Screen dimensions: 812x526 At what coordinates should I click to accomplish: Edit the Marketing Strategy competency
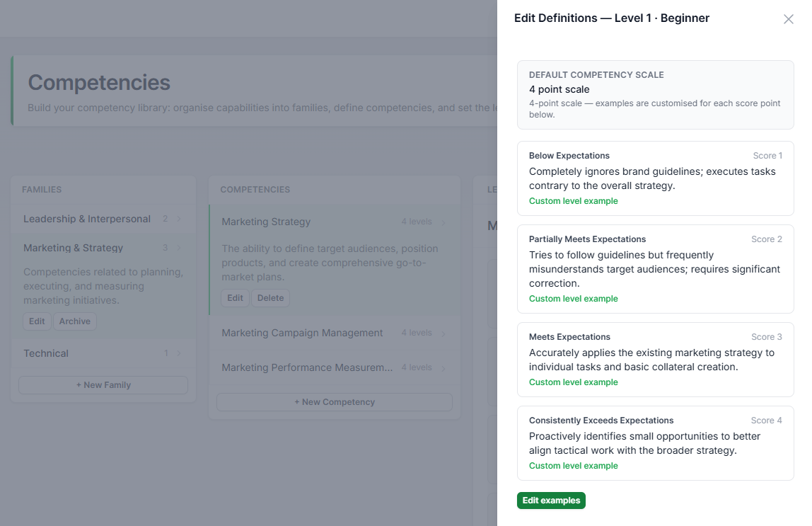235,298
